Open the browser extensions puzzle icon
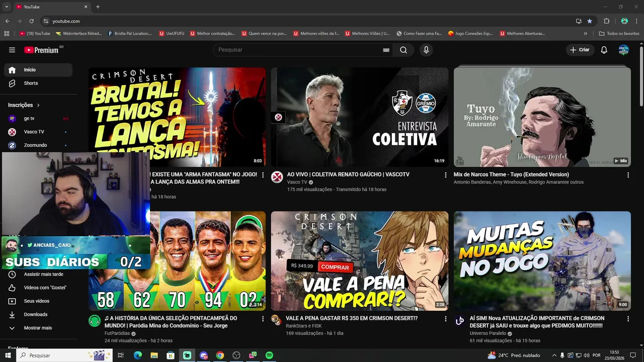 606,21
